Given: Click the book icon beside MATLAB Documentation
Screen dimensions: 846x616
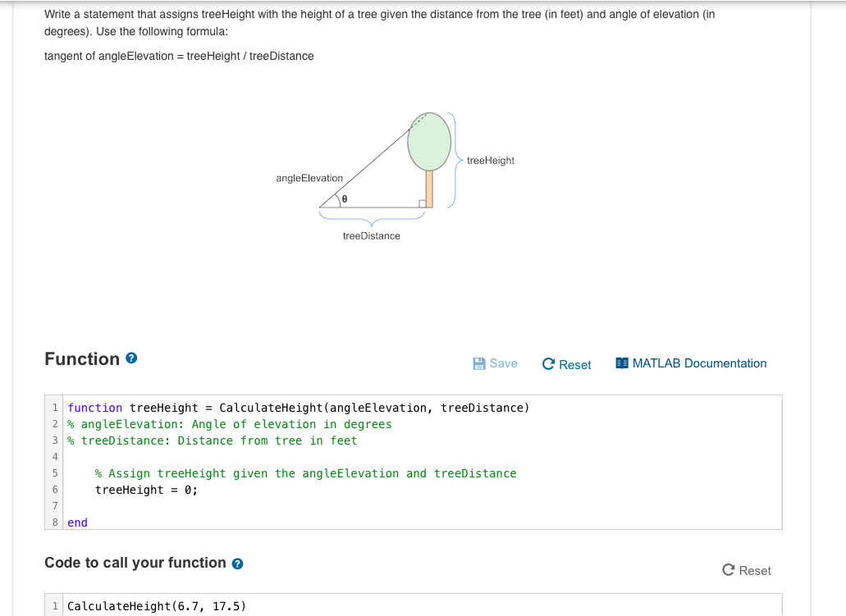Looking at the screenshot, I should pos(622,363).
